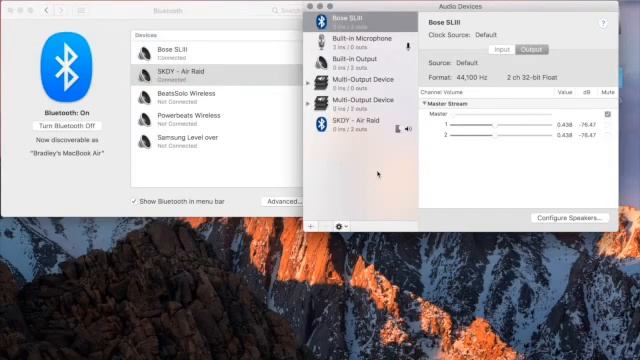Image resolution: width=640 pixels, height=360 pixels.
Task: Select the first Multi-Output Device row (0 ins / 0 outs)
Action: point(360,83)
